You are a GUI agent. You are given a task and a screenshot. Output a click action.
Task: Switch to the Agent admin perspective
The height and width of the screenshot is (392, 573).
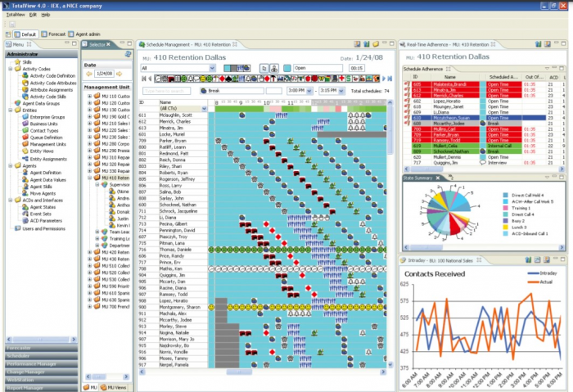click(84, 34)
